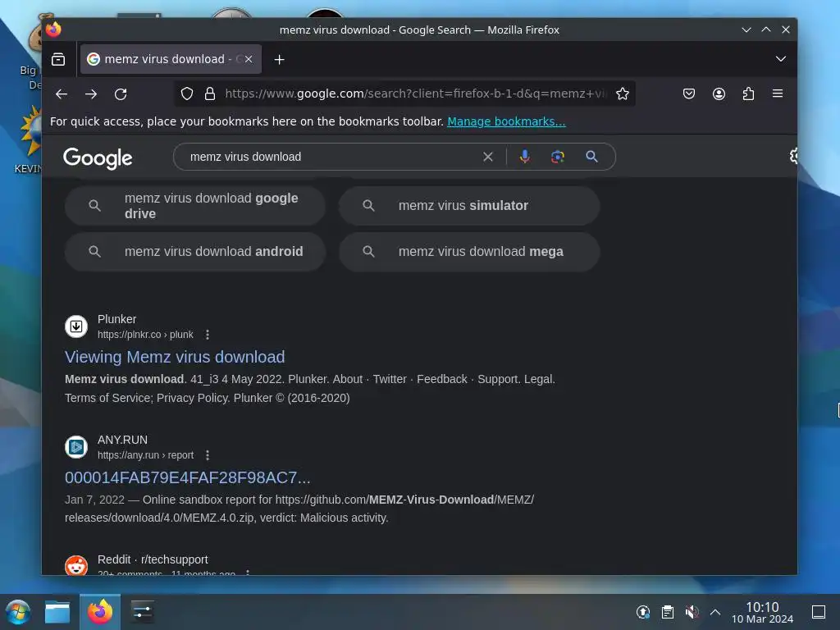
Task: Bookmark this page with the star icon
Action: coord(622,94)
